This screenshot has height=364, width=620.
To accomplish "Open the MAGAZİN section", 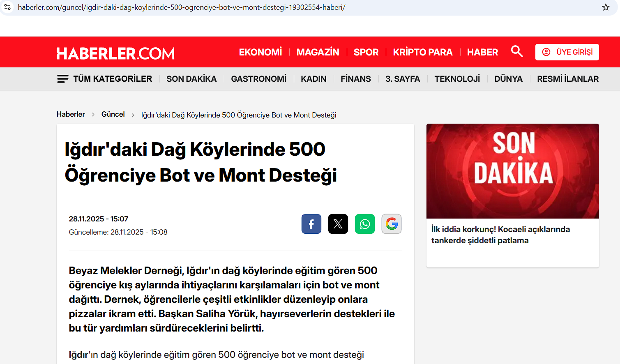I will [318, 52].
